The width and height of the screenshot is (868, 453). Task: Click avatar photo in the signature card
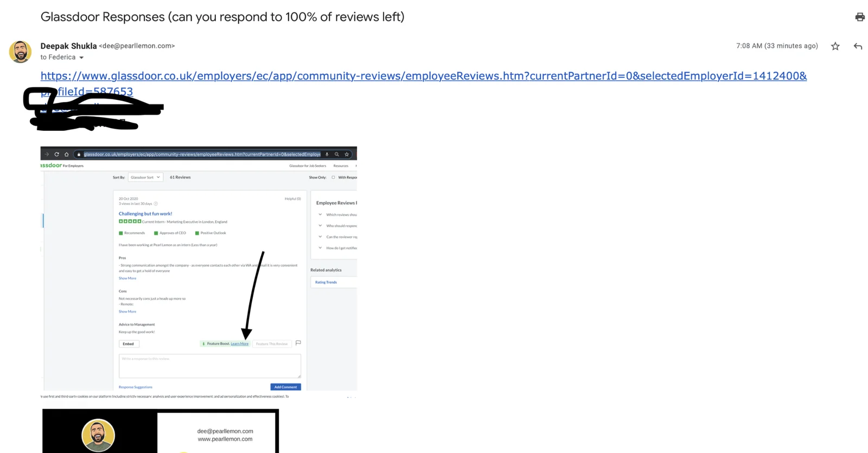click(x=98, y=435)
